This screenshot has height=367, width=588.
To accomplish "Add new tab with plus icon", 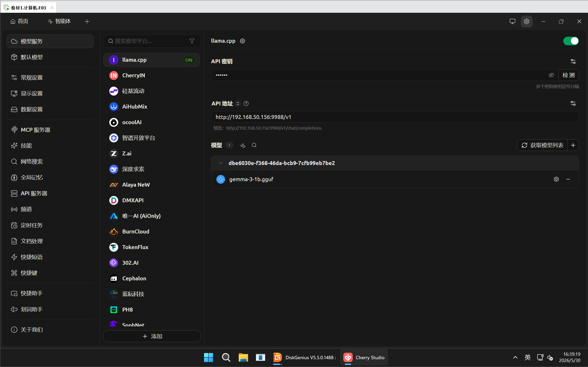I will [x=87, y=21].
